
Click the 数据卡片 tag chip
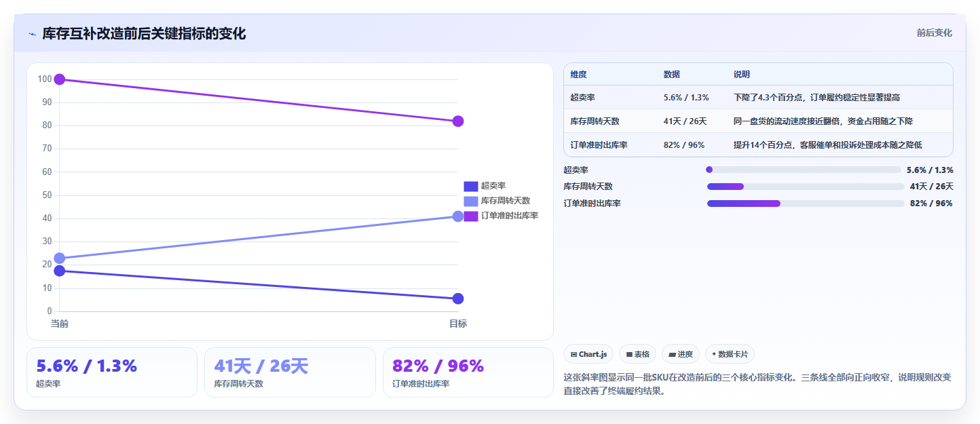(x=730, y=354)
